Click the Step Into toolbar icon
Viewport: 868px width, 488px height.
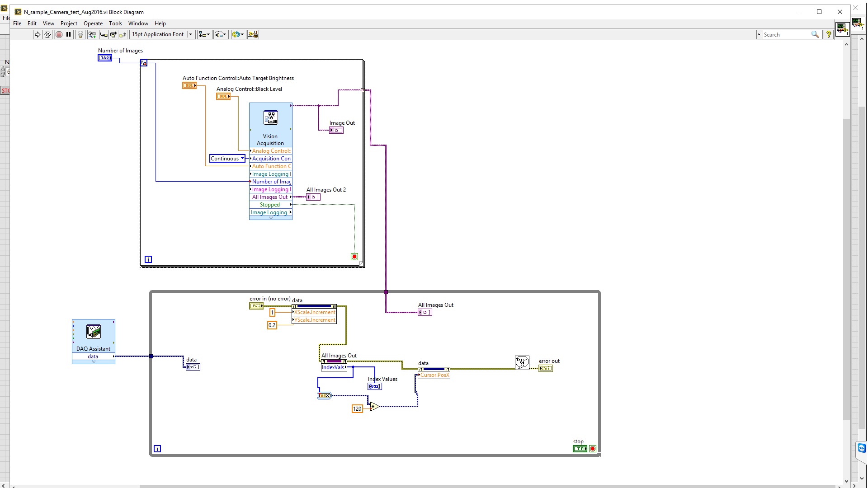(x=104, y=34)
